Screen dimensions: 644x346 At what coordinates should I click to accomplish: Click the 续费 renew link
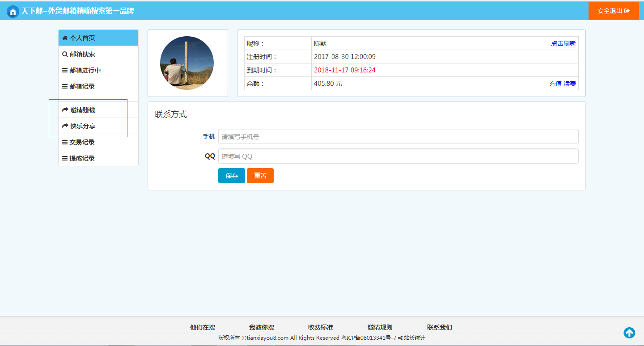point(570,84)
